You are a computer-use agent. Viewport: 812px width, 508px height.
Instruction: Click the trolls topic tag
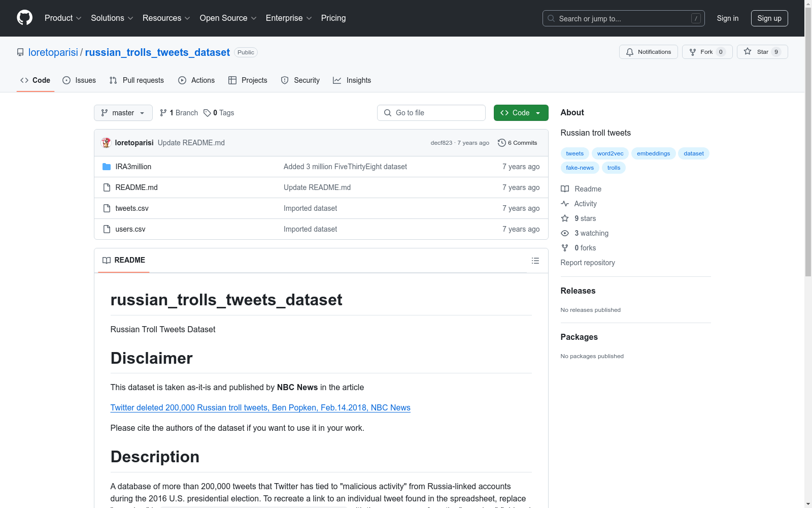[614, 168]
